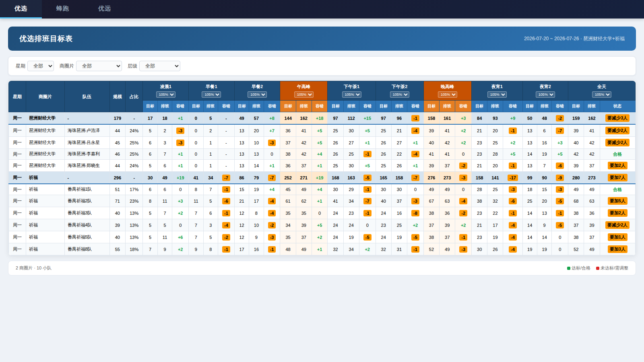Click the 优选排班目标表 title
The image size is (644, 362).
pos(46,39)
